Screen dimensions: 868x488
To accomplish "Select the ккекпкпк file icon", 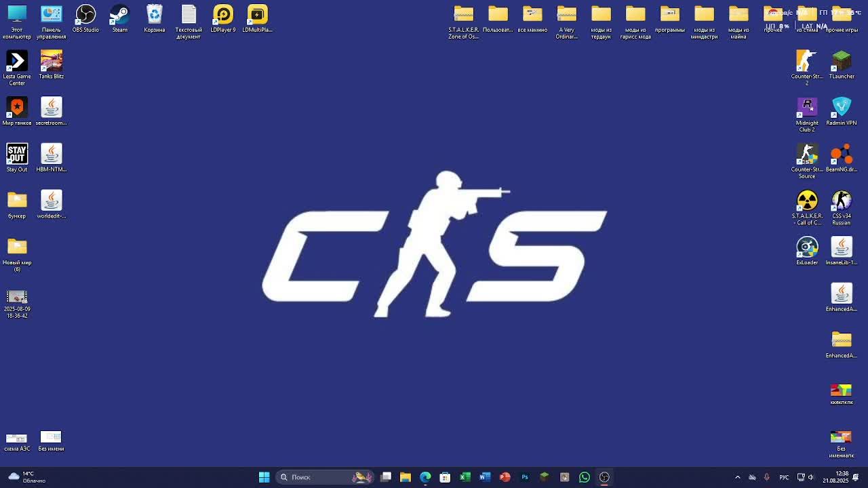I will click(842, 393).
